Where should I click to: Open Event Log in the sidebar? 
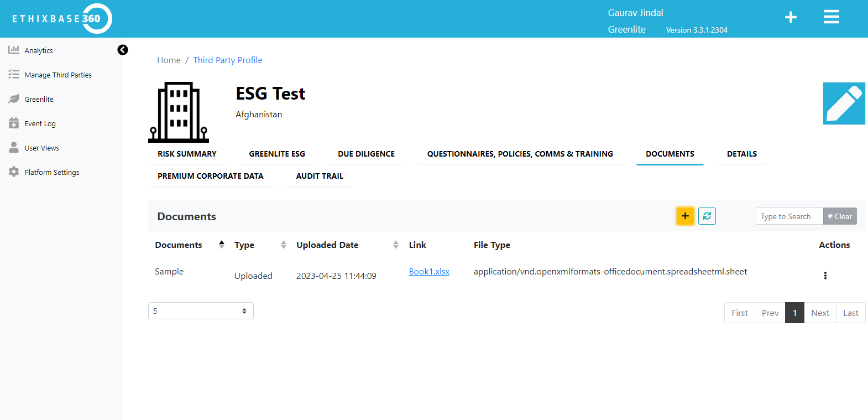(40, 123)
